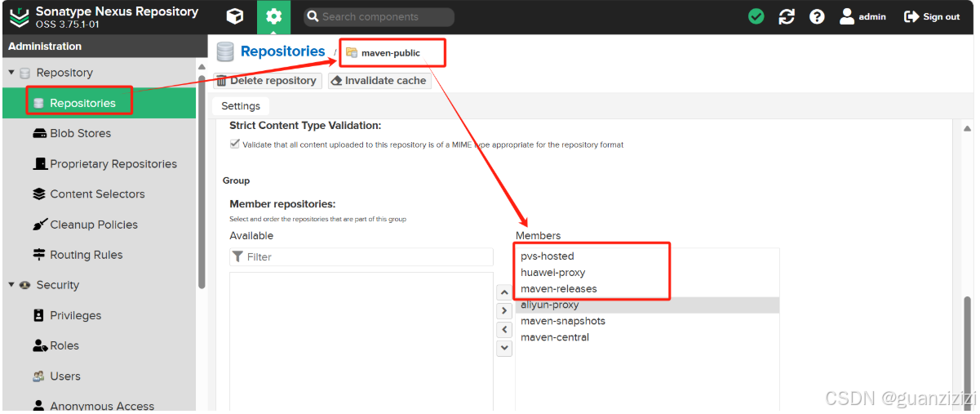Select maven-releases in Members list
980x414 pixels.
point(647,289)
